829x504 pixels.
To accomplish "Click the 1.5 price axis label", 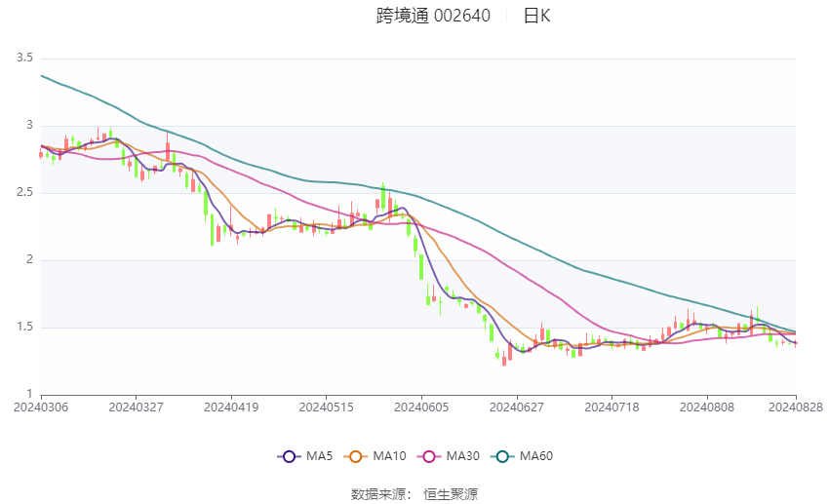I will (24, 327).
